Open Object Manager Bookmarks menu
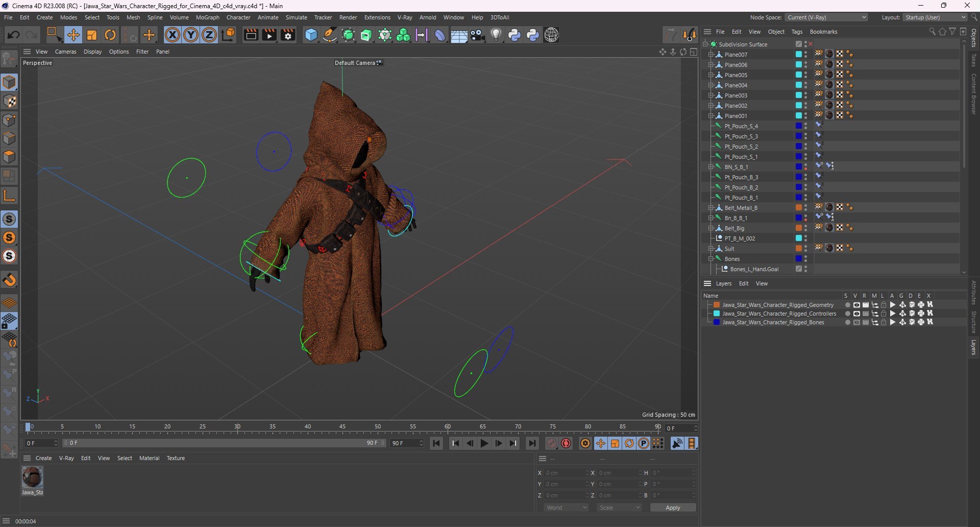 coord(823,32)
